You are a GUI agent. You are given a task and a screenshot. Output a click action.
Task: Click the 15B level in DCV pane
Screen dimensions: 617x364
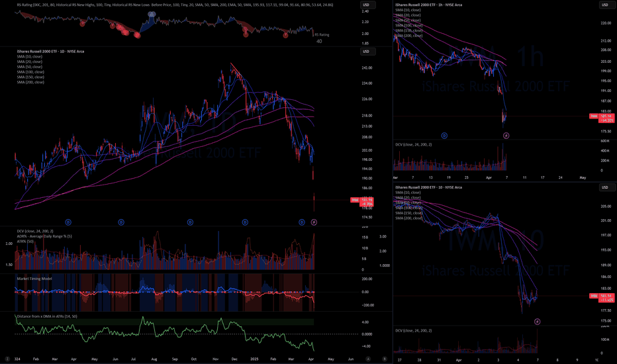tap(365, 238)
